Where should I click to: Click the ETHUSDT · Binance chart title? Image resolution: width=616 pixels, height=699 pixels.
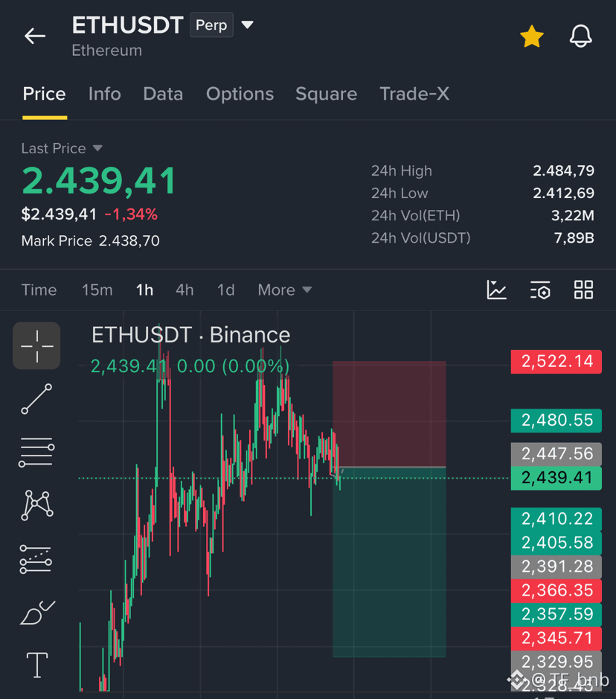click(x=190, y=335)
